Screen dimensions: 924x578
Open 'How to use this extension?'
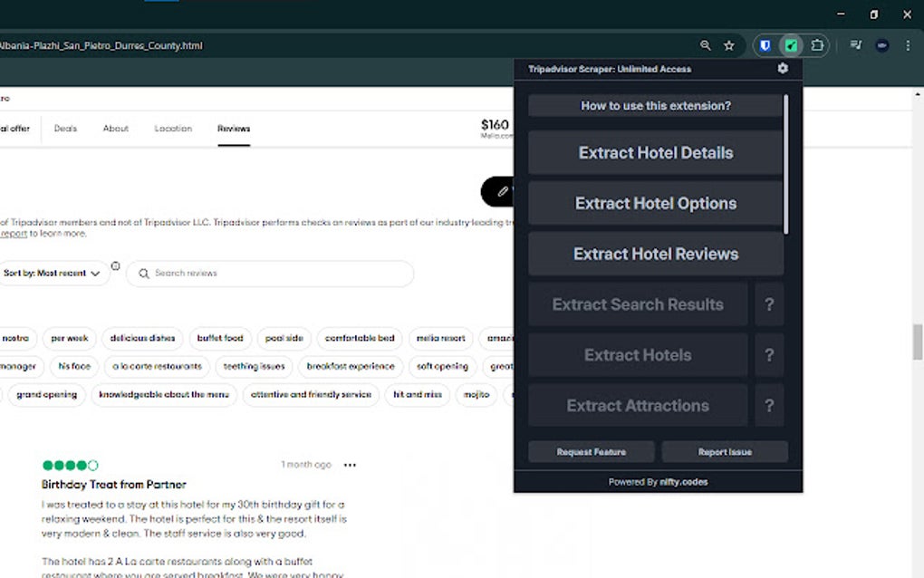click(655, 105)
